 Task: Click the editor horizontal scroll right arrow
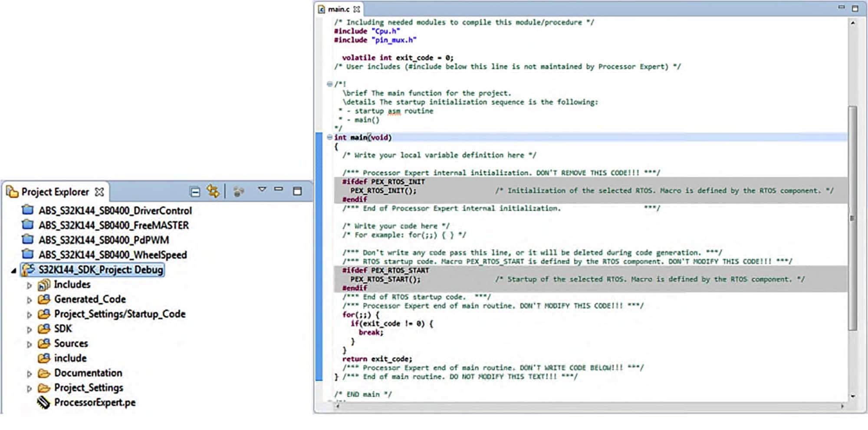point(842,406)
